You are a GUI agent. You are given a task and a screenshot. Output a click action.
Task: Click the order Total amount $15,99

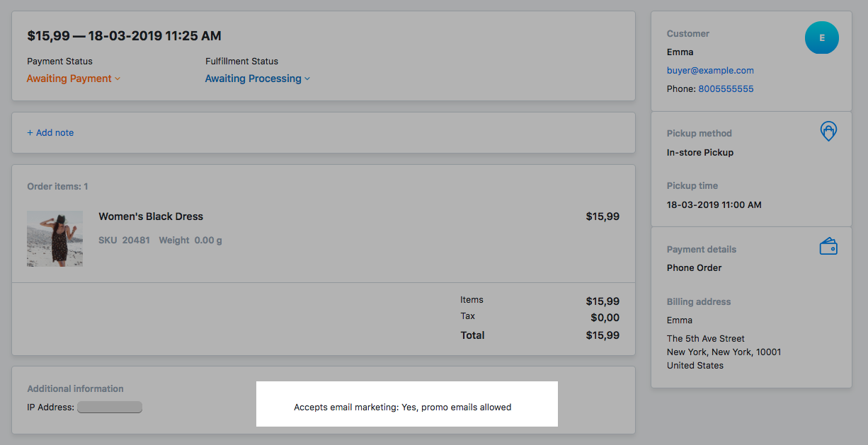[603, 335]
